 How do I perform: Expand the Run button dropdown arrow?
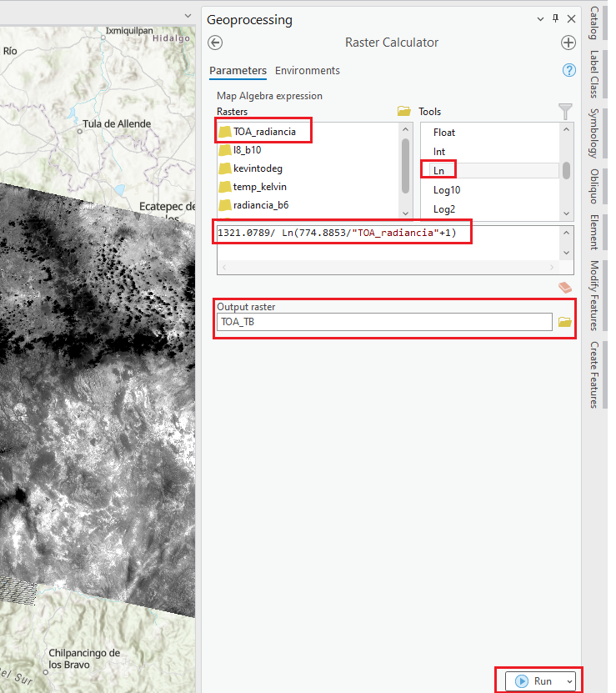(x=568, y=681)
